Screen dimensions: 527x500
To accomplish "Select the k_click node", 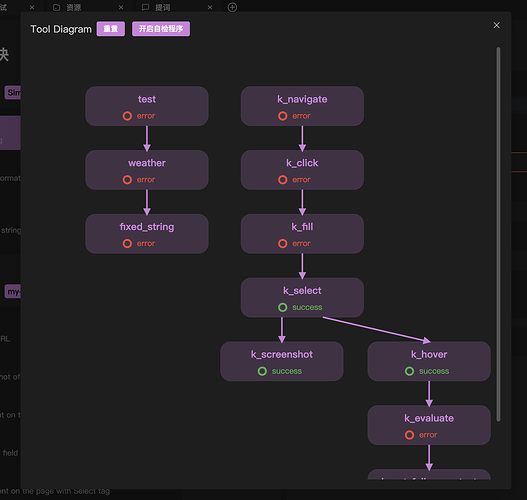I will coord(302,170).
